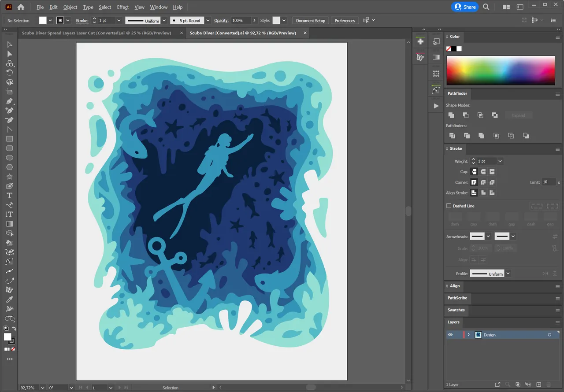Screen dimensions: 564x392
Task: Select the Pen tool
Action: pos(10,101)
